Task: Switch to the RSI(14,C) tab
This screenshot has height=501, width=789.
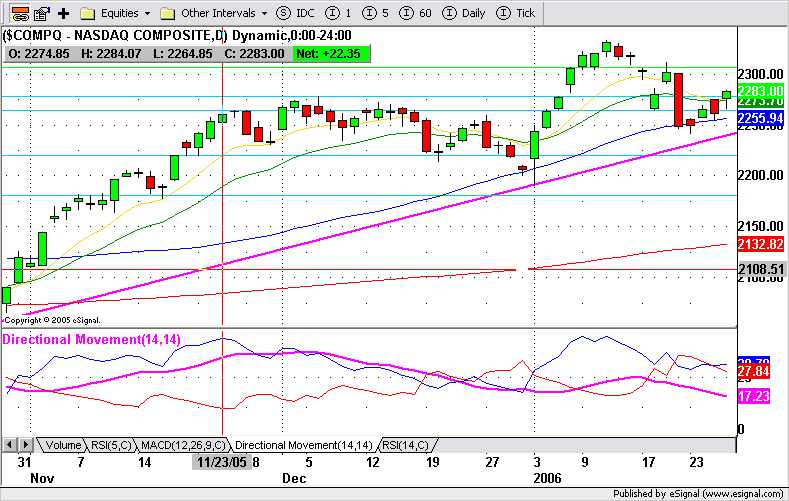Action: 406,445
